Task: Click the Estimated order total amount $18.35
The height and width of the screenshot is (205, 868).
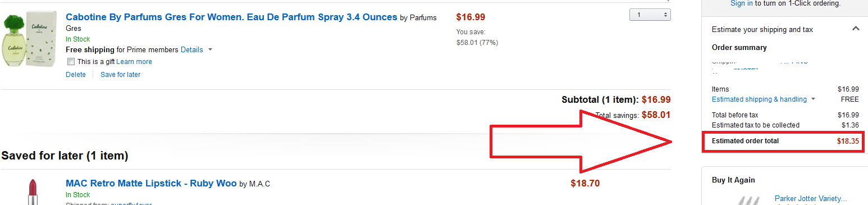Action: pyautogui.click(x=848, y=141)
